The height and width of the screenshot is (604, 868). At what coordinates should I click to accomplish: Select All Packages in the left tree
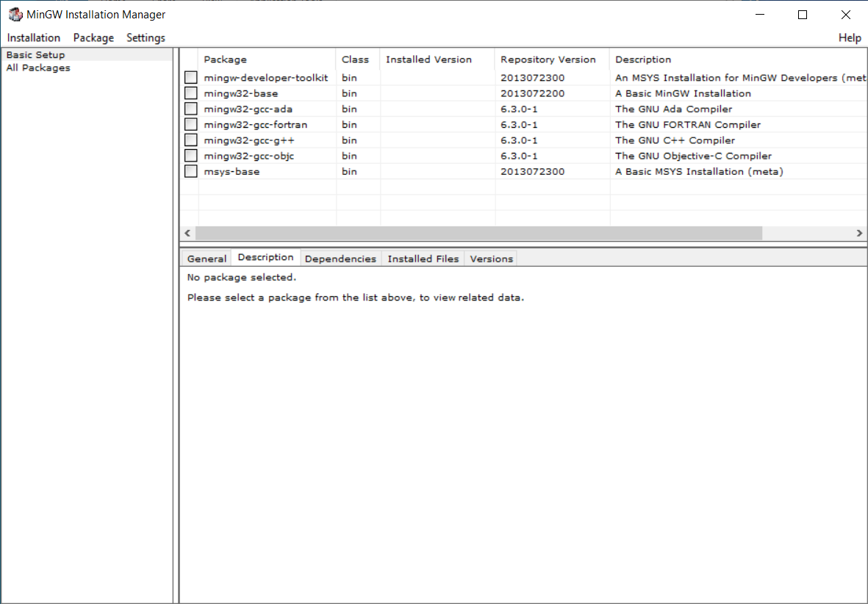click(38, 68)
